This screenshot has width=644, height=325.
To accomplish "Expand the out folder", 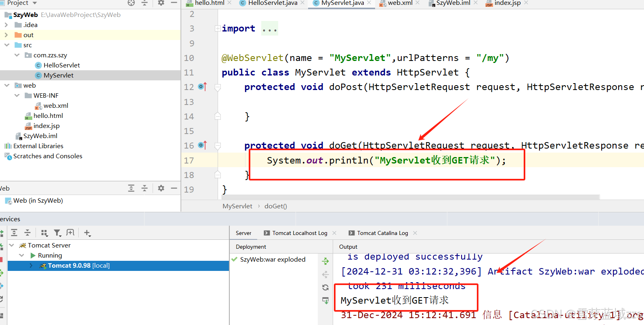I will [x=6, y=35].
